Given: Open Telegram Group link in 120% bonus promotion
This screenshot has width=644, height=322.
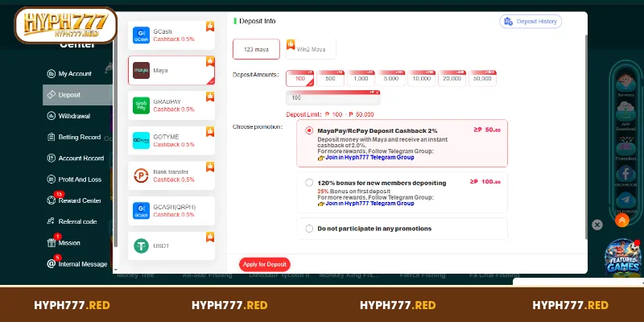Looking at the screenshot, I should pyautogui.click(x=369, y=204).
